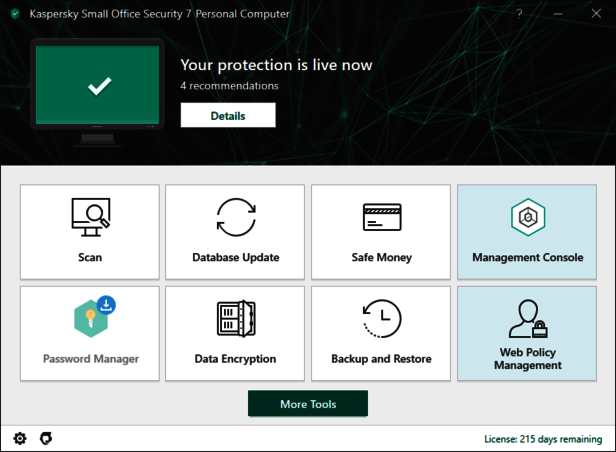Open Help using the question mark
616x452 pixels.
(x=518, y=14)
